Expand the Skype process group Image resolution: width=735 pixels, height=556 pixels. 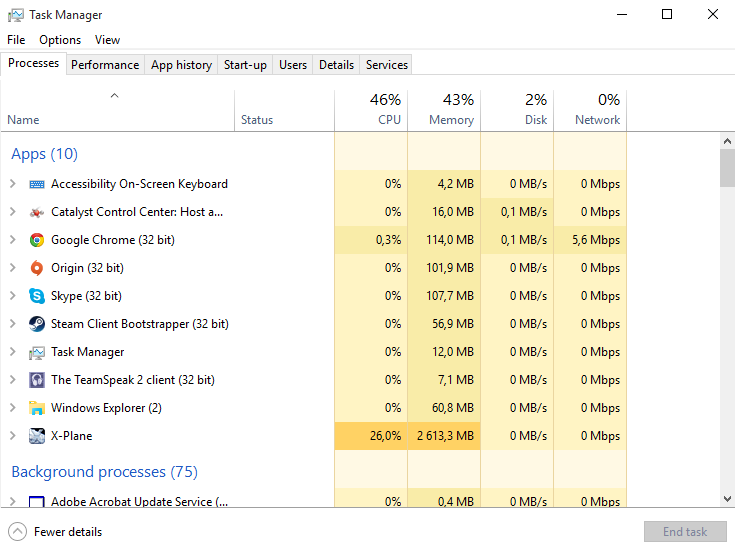coord(13,296)
